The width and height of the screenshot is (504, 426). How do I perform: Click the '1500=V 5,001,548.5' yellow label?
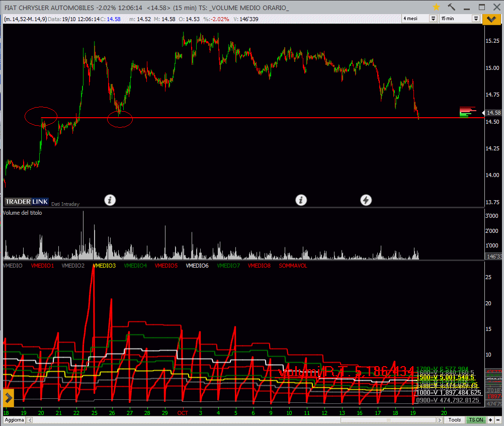tap(446, 377)
